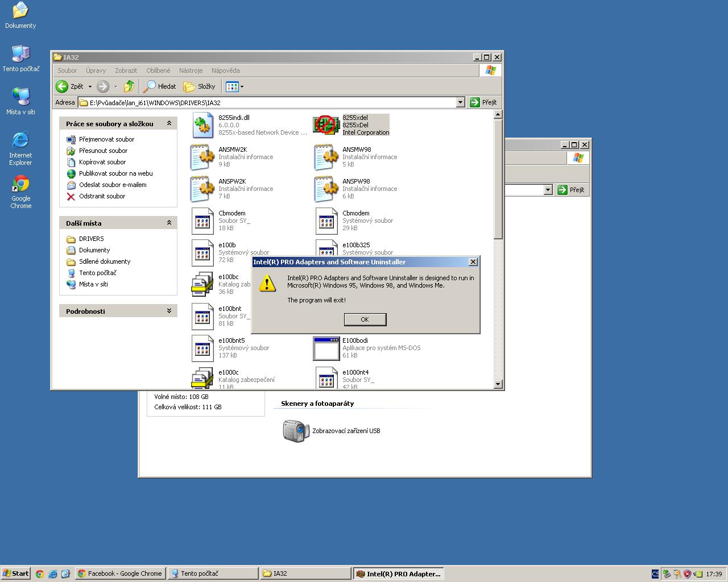Select the e1000c security catalog icon
The width and height of the screenshot is (728, 582).
[202, 378]
